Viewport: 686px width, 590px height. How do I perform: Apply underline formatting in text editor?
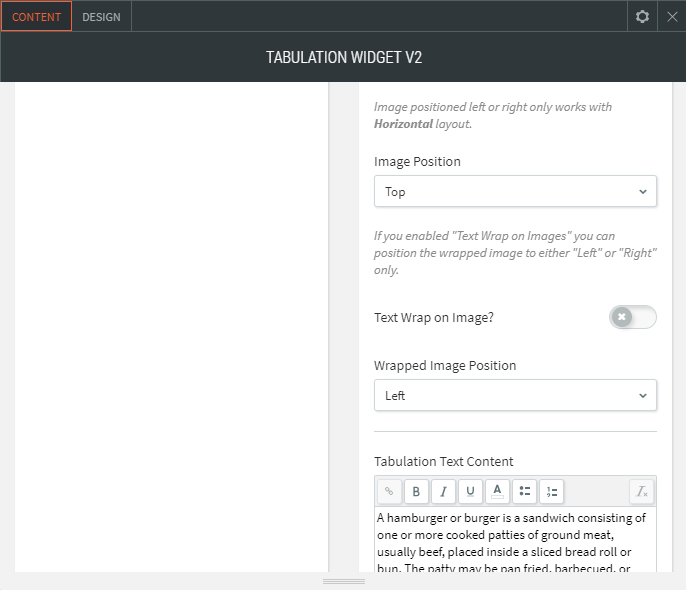click(x=470, y=491)
